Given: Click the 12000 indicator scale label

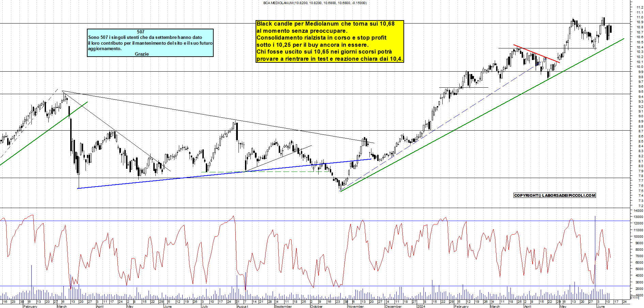Looking at the screenshot, I should [x=638, y=223].
